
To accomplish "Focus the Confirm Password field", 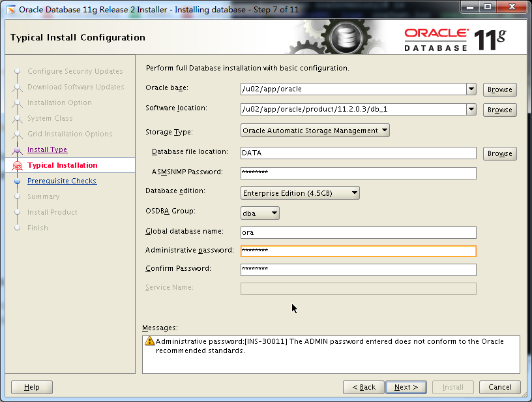I will pos(359,270).
